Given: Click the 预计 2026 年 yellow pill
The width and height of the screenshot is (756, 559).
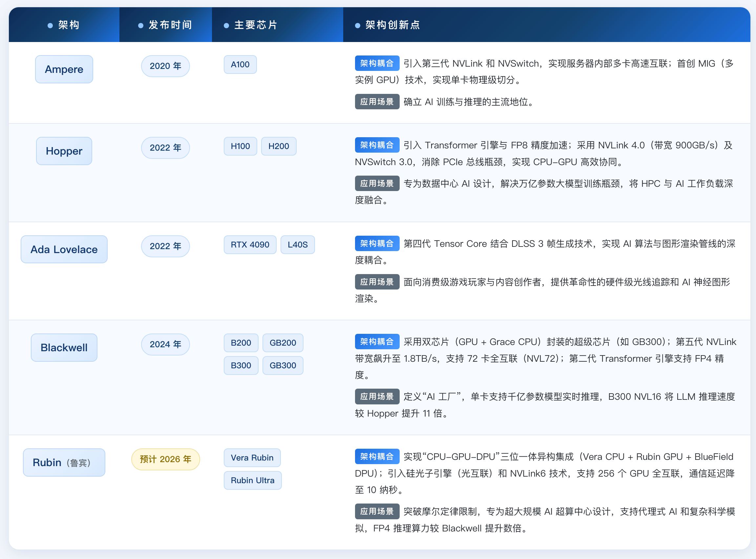Looking at the screenshot, I should click(x=165, y=459).
